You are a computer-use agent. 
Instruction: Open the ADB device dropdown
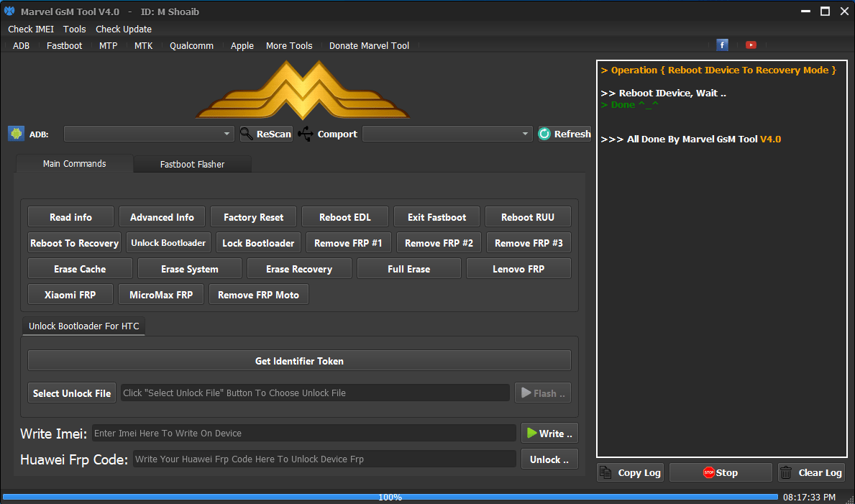point(227,133)
